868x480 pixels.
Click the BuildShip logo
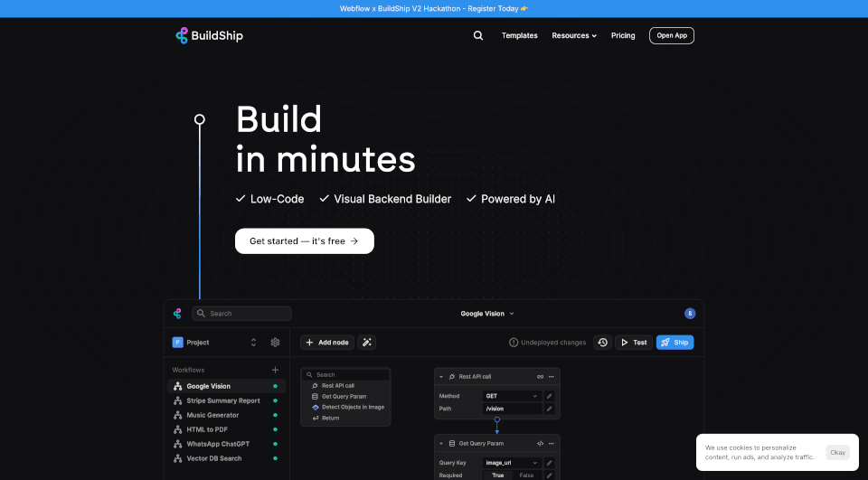[x=209, y=36]
